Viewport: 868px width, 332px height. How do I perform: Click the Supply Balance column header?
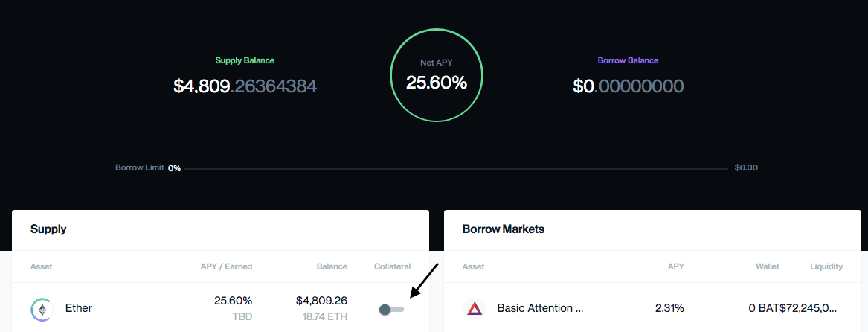coord(332,266)
